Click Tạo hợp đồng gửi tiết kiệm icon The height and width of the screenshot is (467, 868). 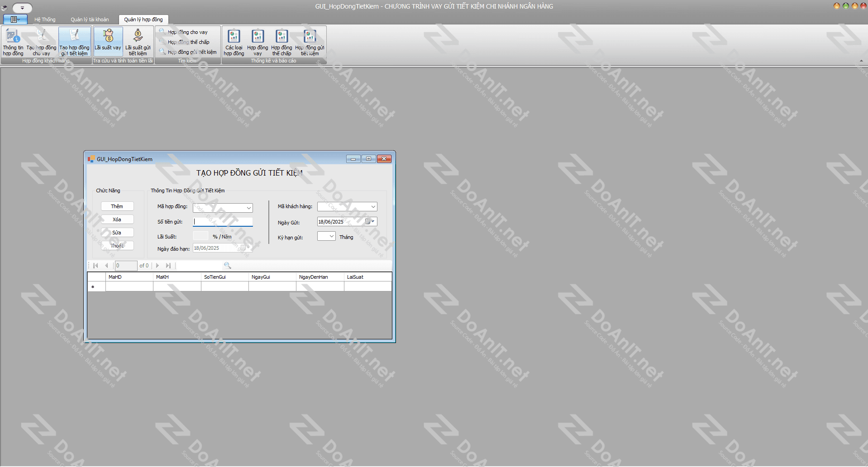(75, 42)
